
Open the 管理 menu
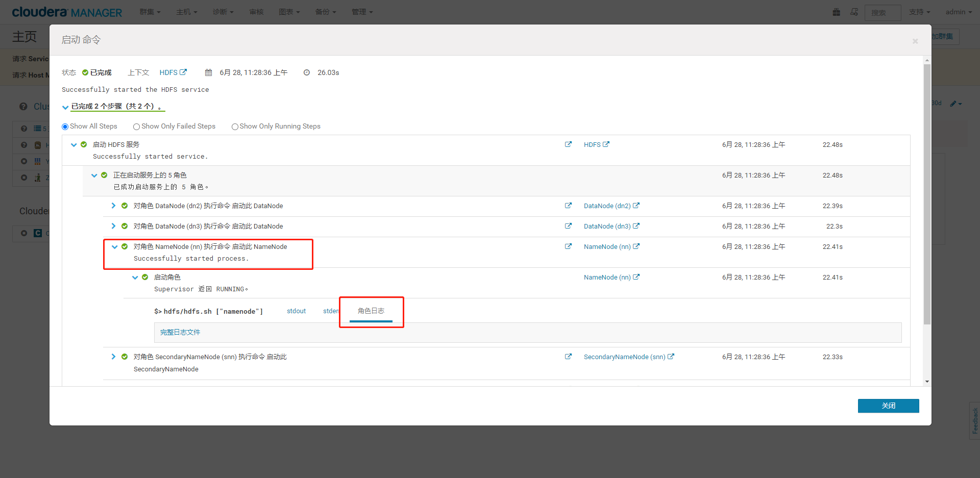click(362, 12)
